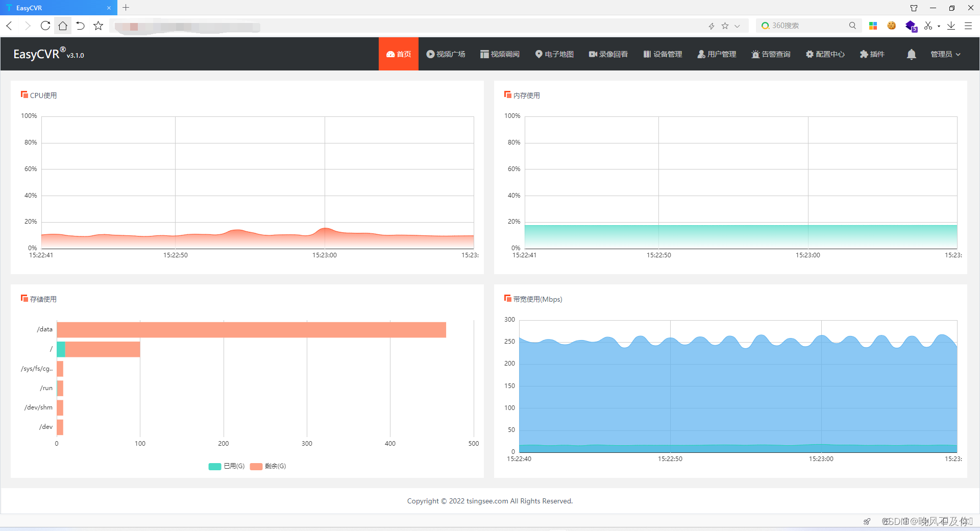Close the EasyCVR browser tab
Image resolution: width=980 pixels, height=531 pixels.
(109, 8)
